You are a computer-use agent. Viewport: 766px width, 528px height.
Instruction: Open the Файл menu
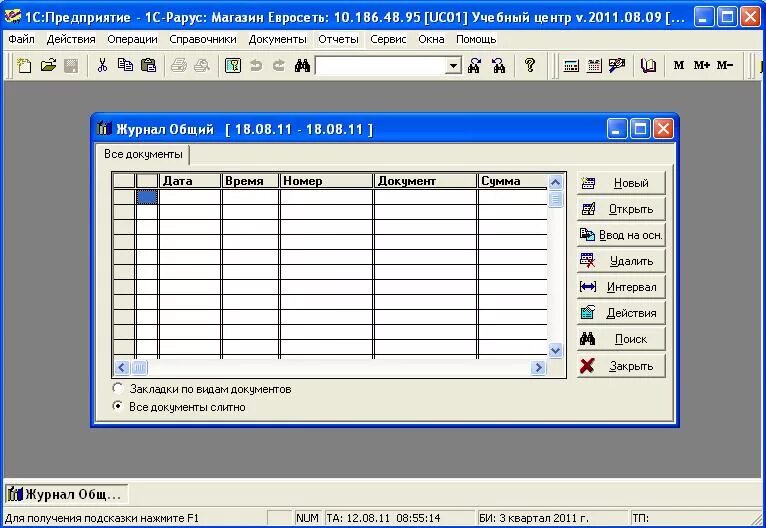[x=21, y=39]
